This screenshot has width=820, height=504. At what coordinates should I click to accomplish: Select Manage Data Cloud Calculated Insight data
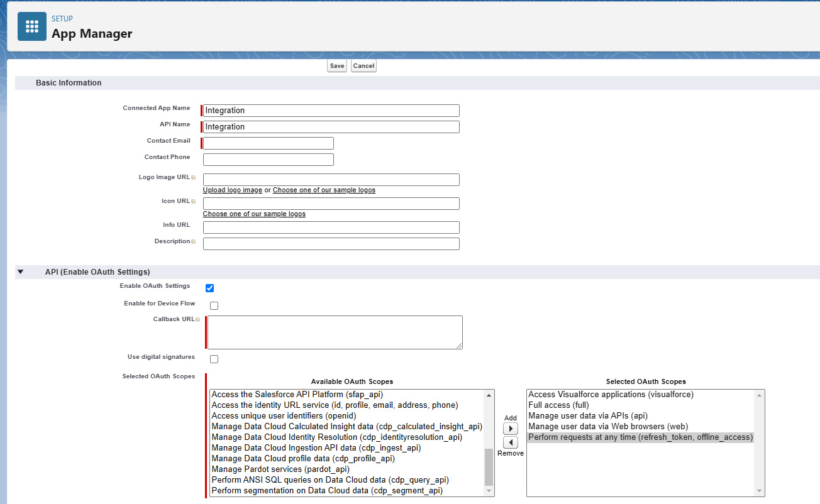[x=347, y=427]
